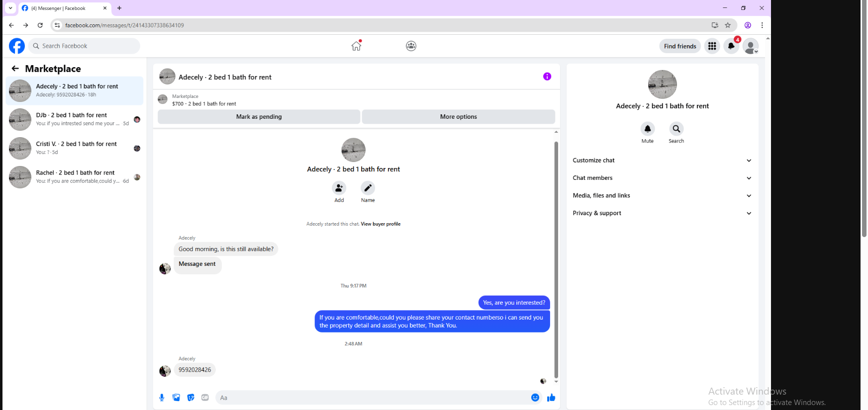Open the Adecely conversation in the list
Screen dimensions: 868x410
coord(75,91)
